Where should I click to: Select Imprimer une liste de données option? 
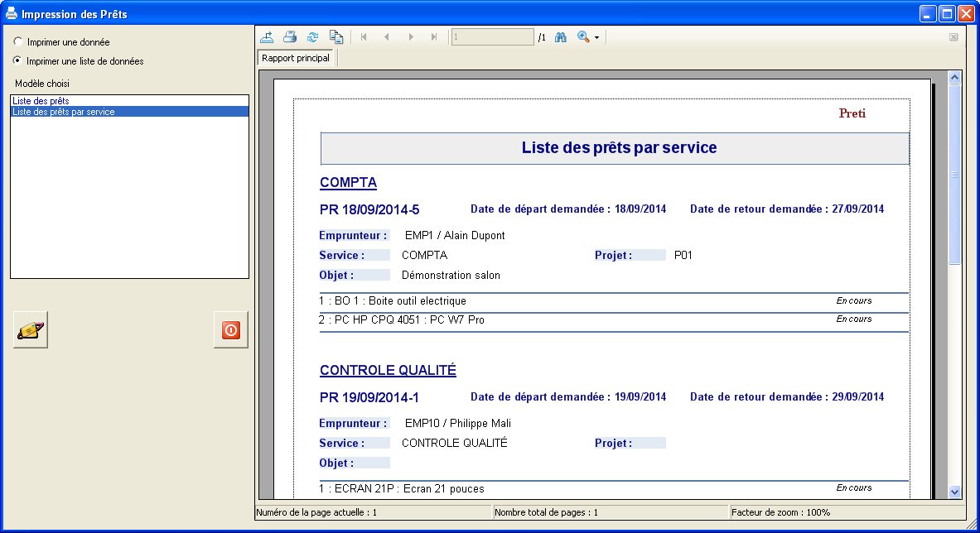coord(17,60)
